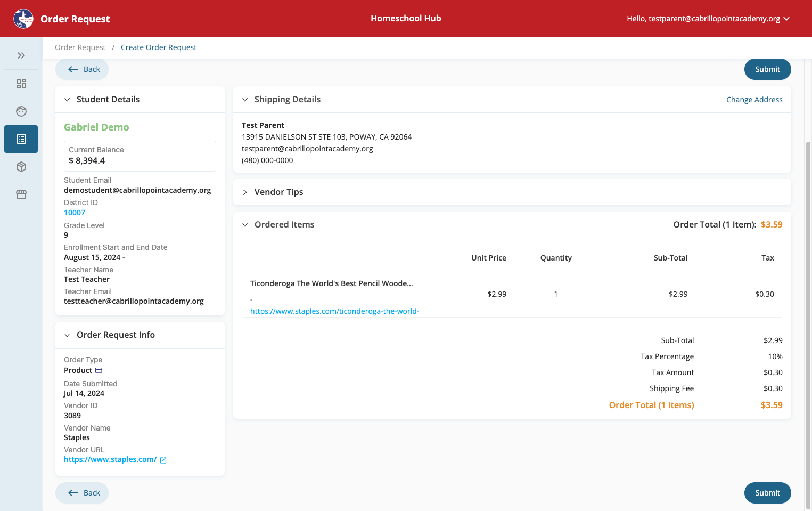Click the Change Address link

coord(754,100)
